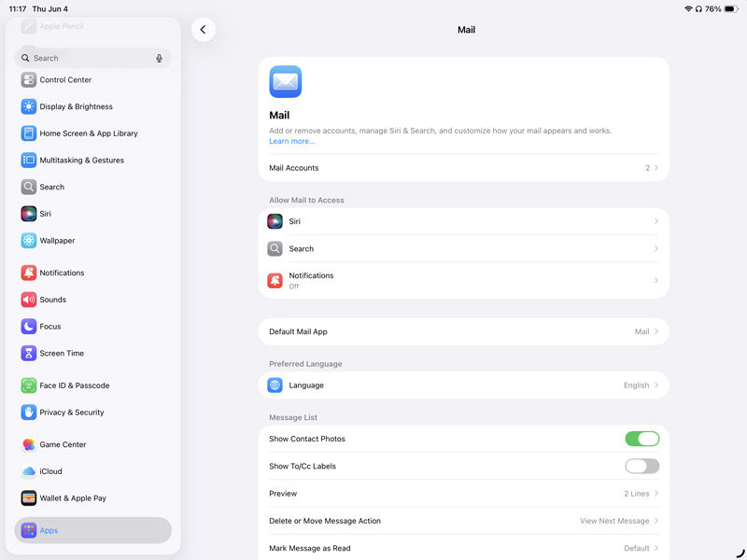Tap the Wi-Fi status icon
This screenshot has width=747, height=560.
click(688, 8)
